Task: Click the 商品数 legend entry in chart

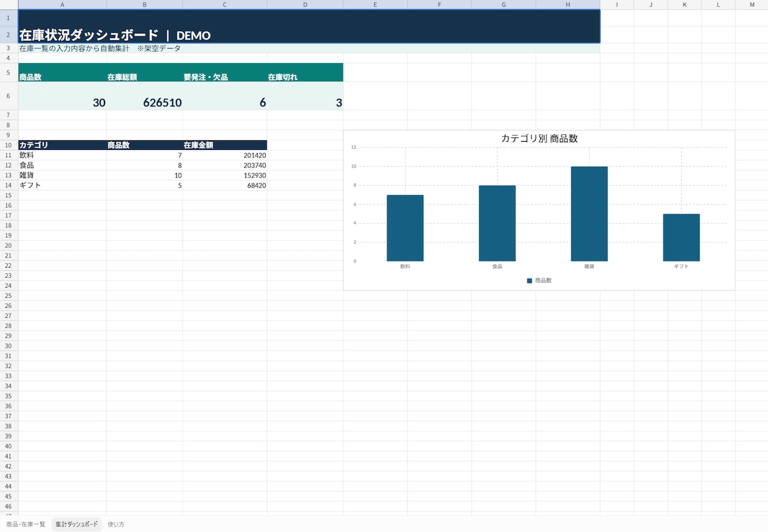Action: (x=539, y=280)
